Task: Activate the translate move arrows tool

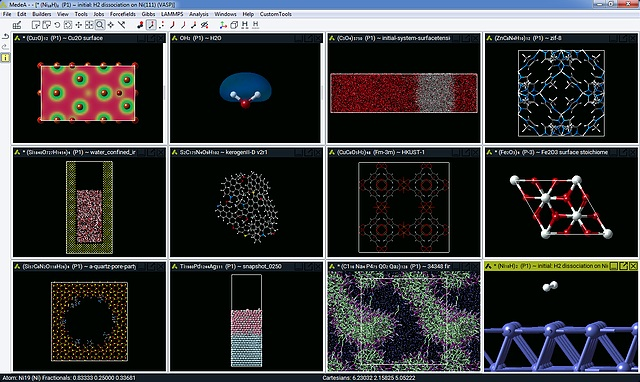Action: [78, 25]
